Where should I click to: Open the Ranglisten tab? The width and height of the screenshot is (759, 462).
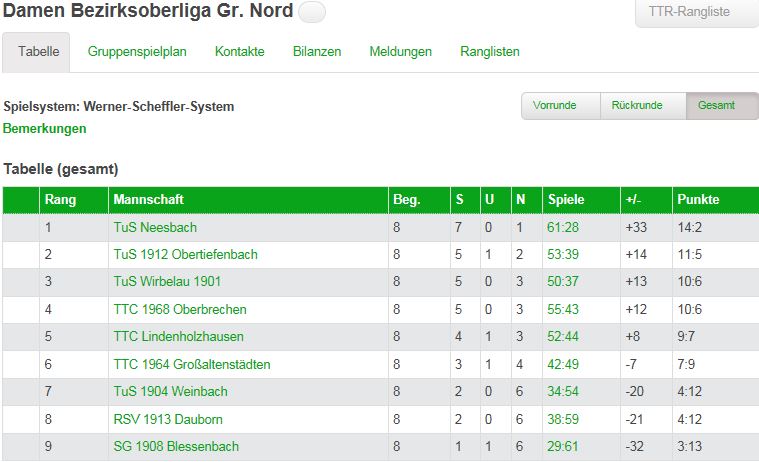point(490,51)
